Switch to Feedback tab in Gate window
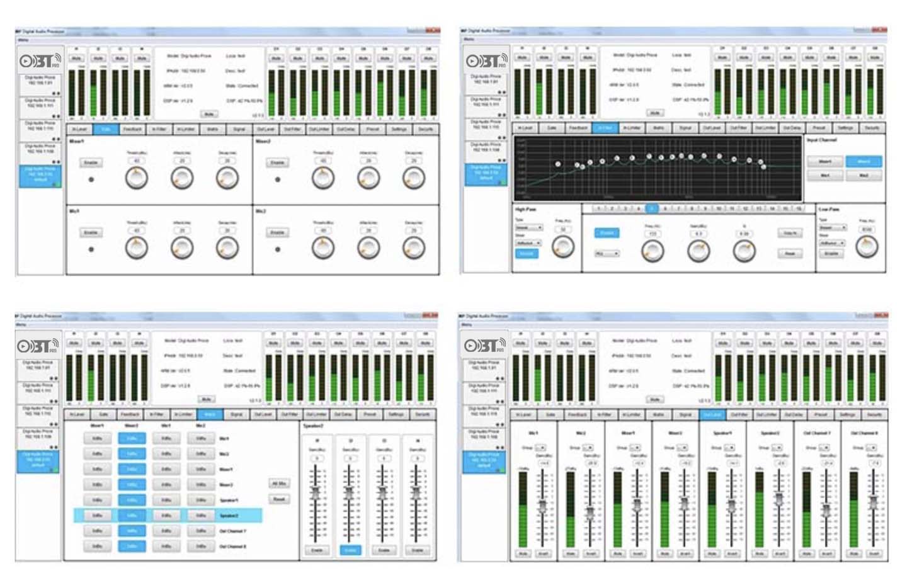Screen dimensions: 912x588 click(132, 129)
